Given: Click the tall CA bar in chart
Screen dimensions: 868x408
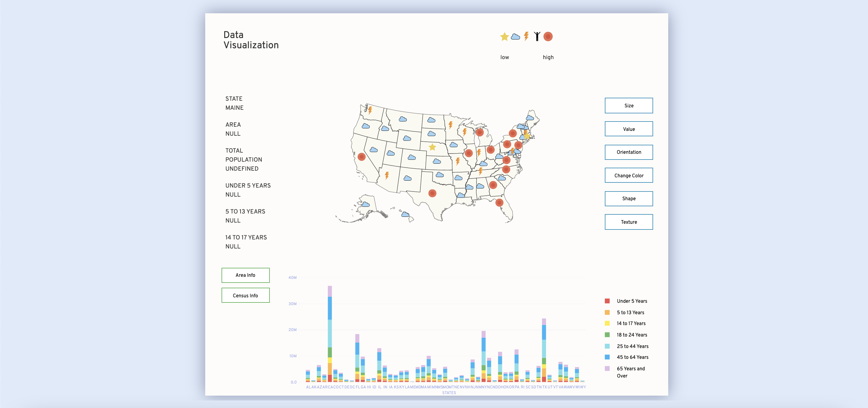Looking at the screenshot, I should (x=330, y=334).
